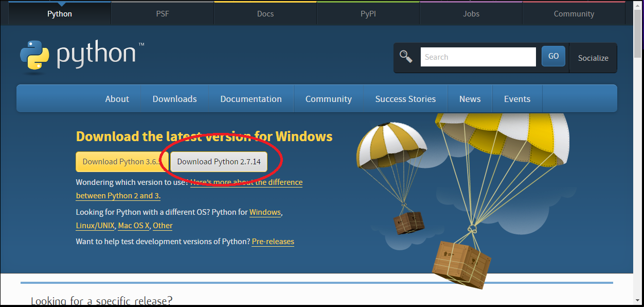Open the Downloads navigation menu
The height and width of the screenshot is (307, 644).
pyautogui.click(x=174, y=99)
